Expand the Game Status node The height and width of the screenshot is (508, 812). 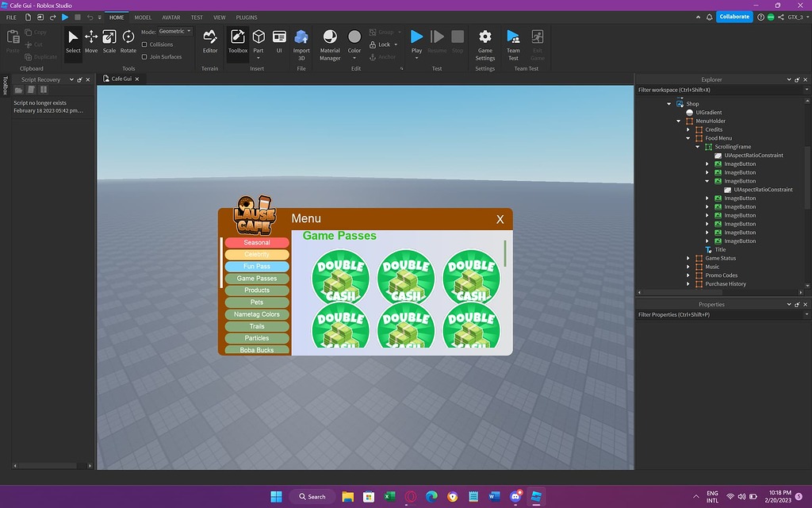[688, 258]
